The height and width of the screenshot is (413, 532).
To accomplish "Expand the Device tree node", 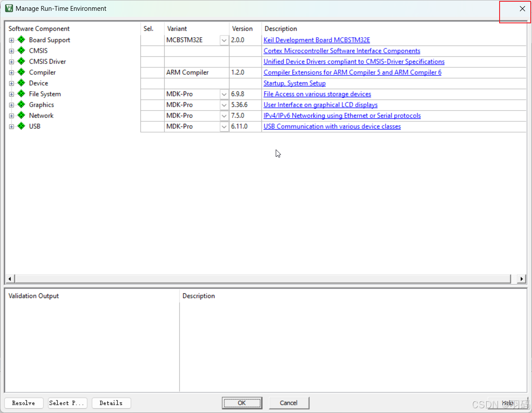I will coord(11,83).
